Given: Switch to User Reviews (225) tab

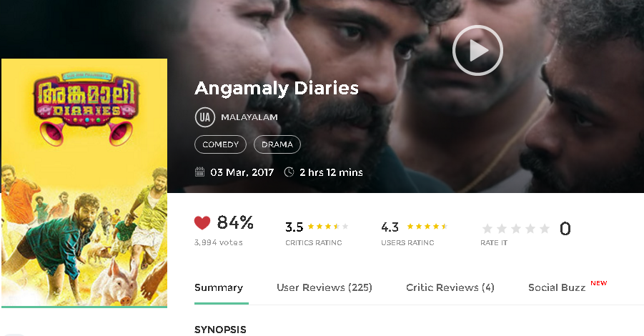Looking at the screenshot, I should (x=325, y=287).
